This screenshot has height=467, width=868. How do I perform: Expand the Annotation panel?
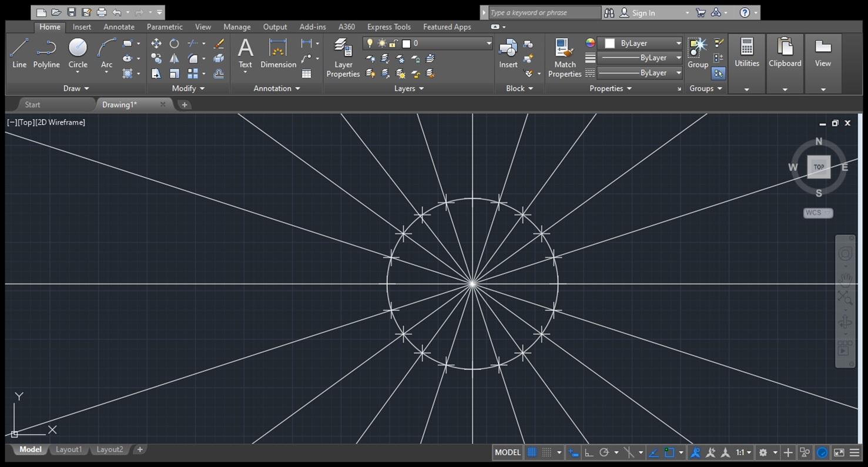277,88
